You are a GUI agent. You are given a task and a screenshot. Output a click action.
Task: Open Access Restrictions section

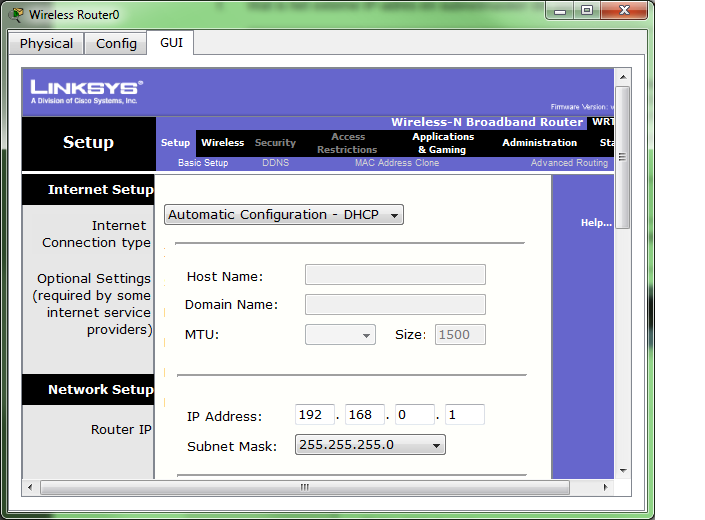click(x=347, y=143)
